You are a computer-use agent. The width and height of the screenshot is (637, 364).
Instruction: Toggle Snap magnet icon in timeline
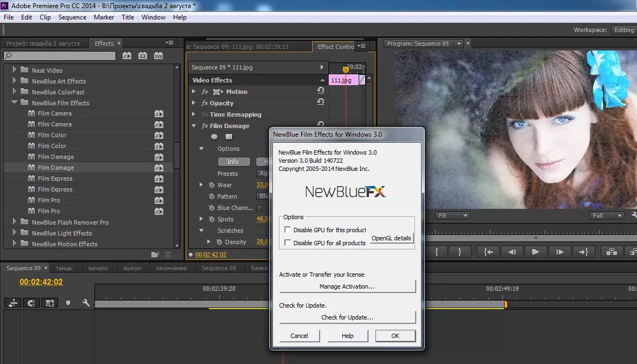[31, 303]
